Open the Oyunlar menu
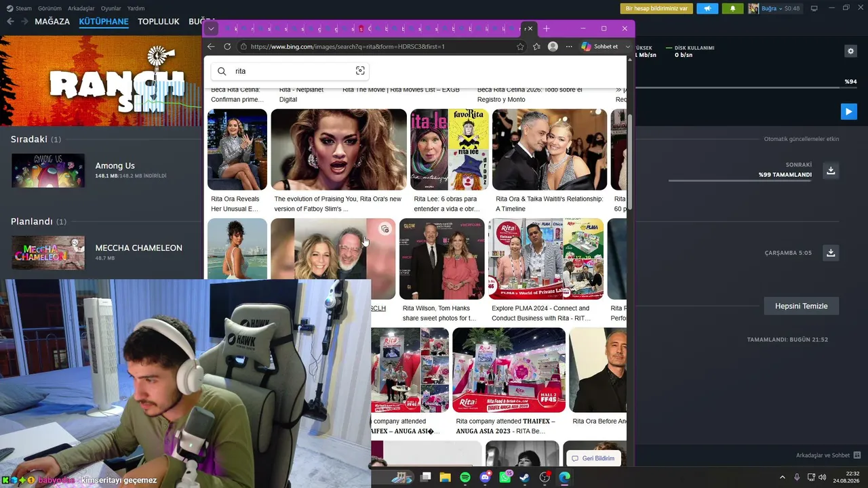The height and width of the screenshot is (488, 868). 111,8
